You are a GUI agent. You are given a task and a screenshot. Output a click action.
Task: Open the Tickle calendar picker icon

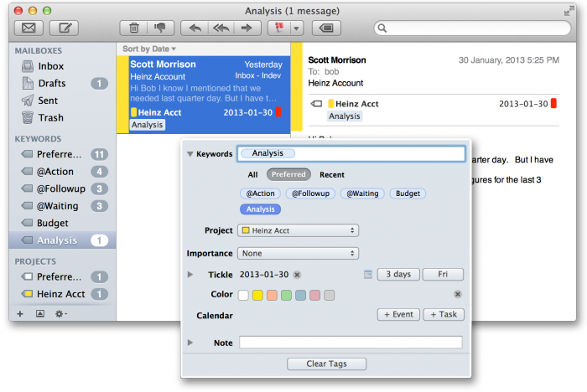pos(368,275)
